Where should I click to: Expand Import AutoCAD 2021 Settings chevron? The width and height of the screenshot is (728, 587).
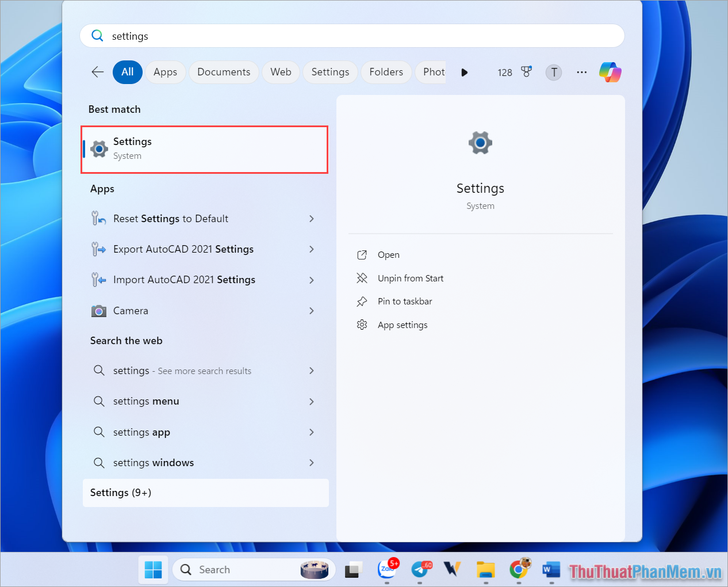click(x=312, y=280)
